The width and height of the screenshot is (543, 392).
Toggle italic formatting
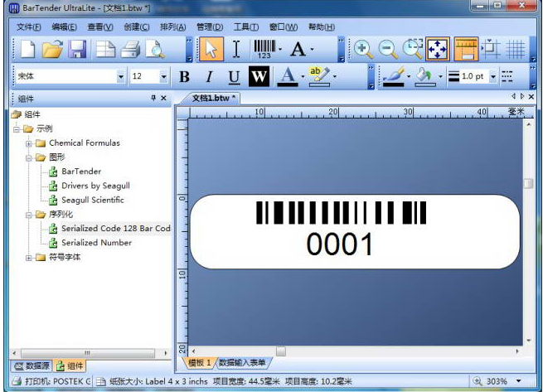(x=209, y=76)
